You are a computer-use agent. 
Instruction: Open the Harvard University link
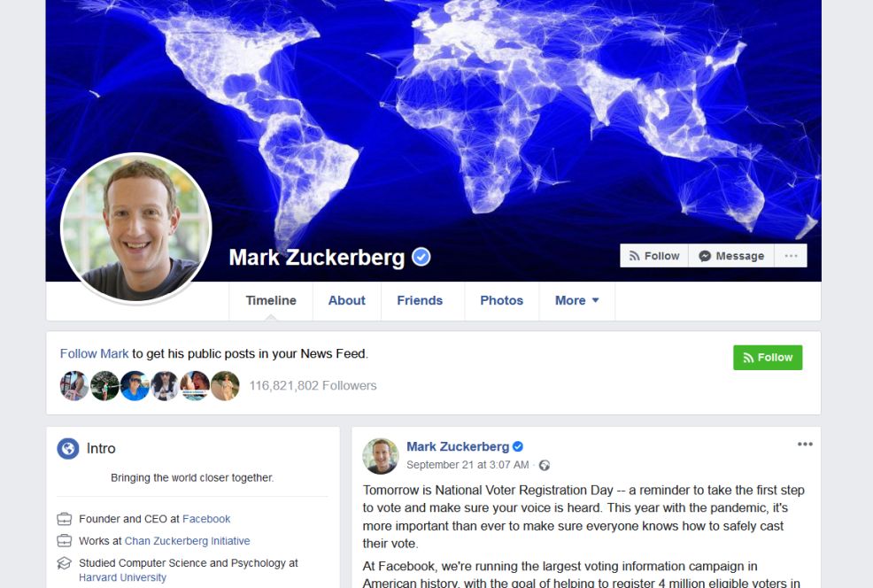click(122, 577)
